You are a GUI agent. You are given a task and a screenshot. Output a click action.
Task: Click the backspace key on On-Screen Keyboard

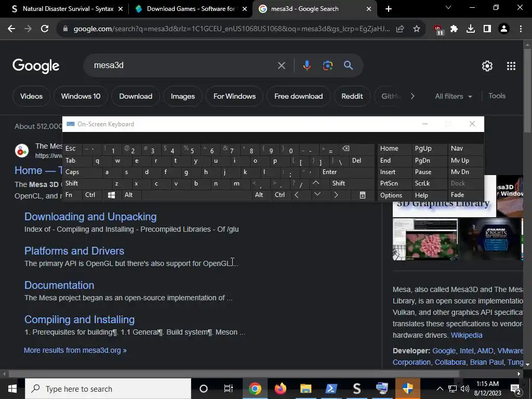(356, 149)
